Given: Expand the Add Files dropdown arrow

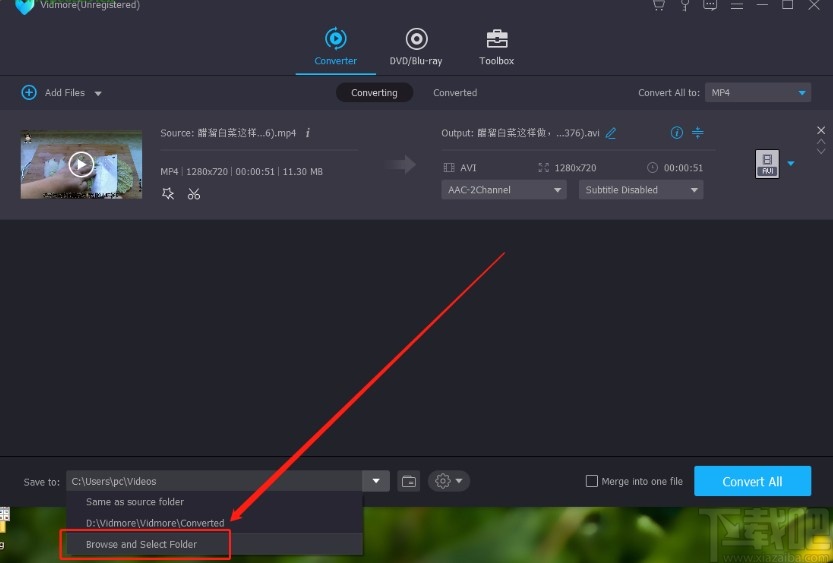Looking at the screenshot, I should click(x=98, y=93).
